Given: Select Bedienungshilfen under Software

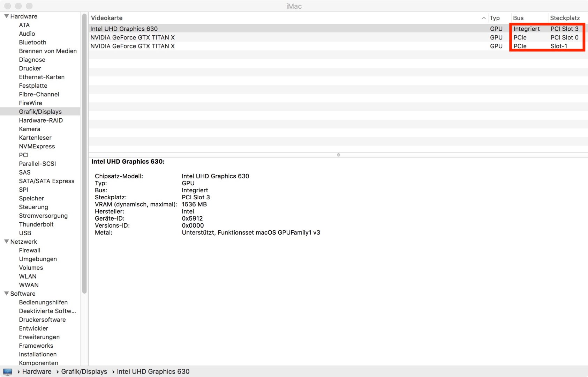Looking at the screenshot, I should [43, 302].
